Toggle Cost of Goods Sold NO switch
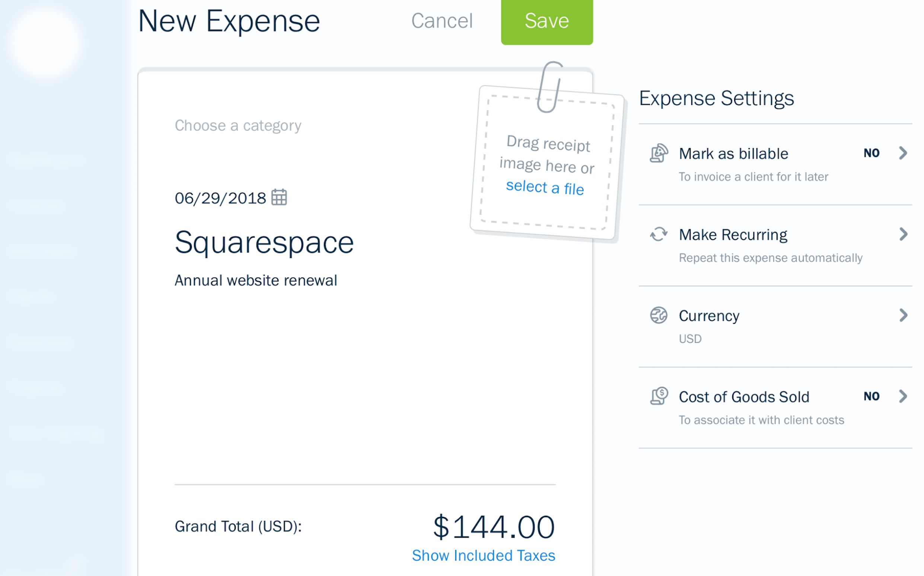This screenshot has height=576, width=924. click(872, 396)
